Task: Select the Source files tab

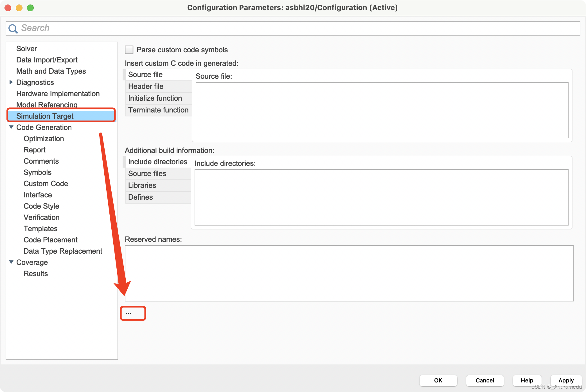Action: coord(147,173)
